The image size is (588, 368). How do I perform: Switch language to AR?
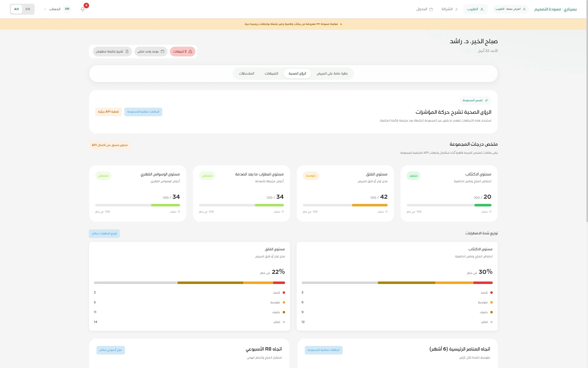coord(17,9)
